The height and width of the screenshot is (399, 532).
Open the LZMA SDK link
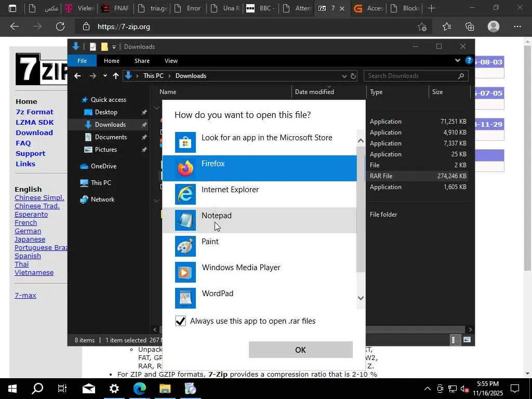(x=35, y=123)
